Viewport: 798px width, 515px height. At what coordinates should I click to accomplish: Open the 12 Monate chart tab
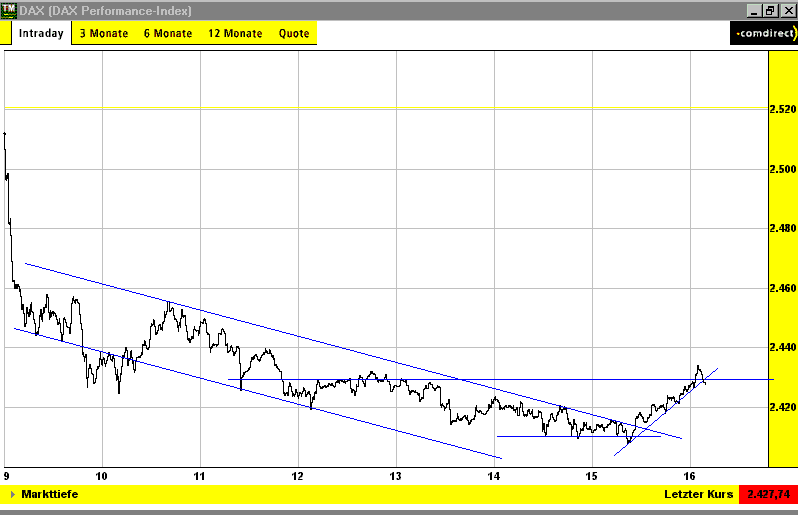click(x=235, y=34)
